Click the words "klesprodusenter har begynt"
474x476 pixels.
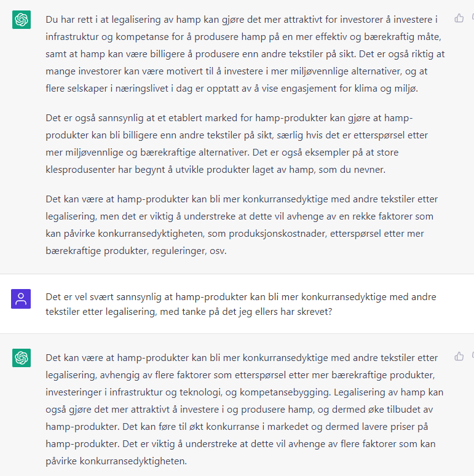pyautogui.click(x=105, y=169)
